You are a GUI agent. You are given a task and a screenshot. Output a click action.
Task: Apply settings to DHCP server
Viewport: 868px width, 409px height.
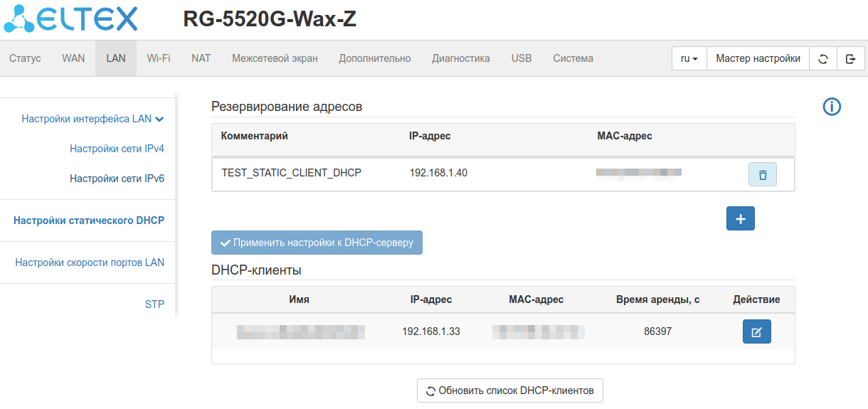(317, 243)
